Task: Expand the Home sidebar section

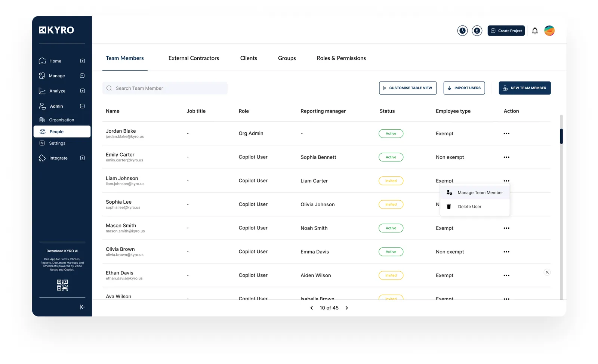Action: [83, 61]
